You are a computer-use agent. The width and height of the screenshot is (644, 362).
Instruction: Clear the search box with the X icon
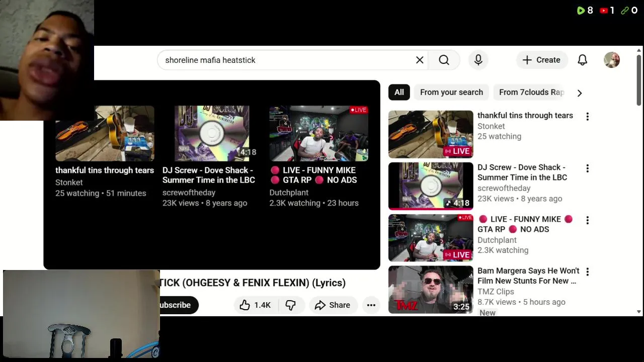pos(420,60)
